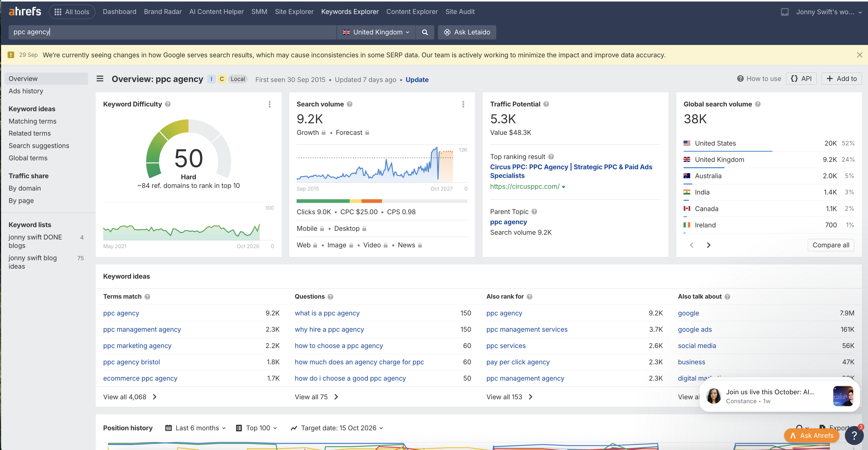Expand the circusppc.com URL dropdown arrow
Viewport: 868px width, 450px height.
pos(564,187)
